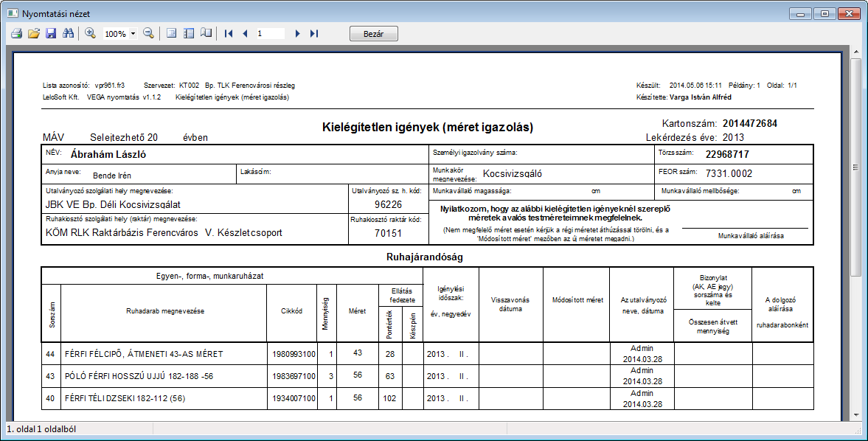The height and width of the screenshot is (441, 868).
Task: Click point value 63 in the table
Action: pyautogui.click(x=389, y=376)
